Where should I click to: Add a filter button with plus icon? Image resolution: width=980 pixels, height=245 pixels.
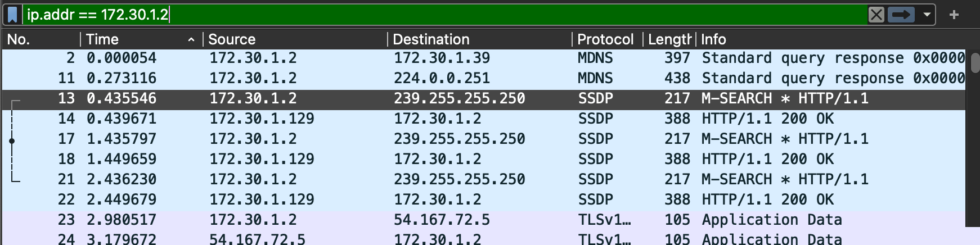pos(954,15)
